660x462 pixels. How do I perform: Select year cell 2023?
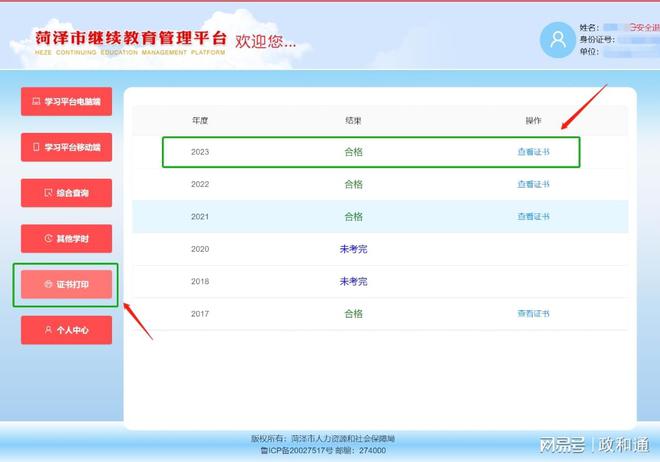200,152
